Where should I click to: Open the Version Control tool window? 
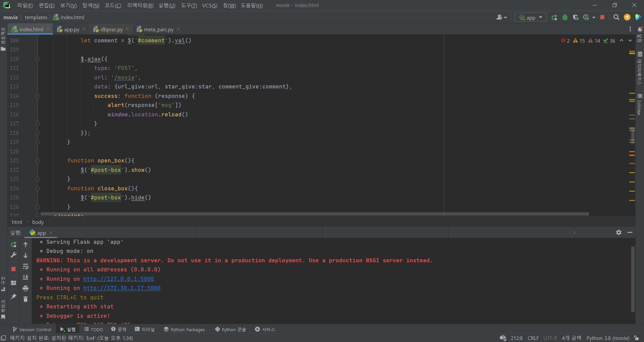tap(32, 330)
